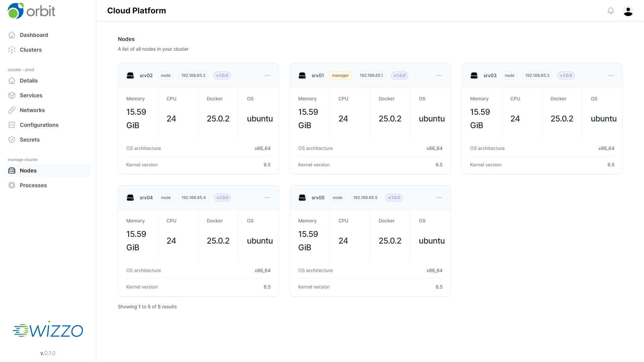Click IP address 192.168.65.4
Image resolution: width=644 pixels, height=362 pixels.
[193, 198]
